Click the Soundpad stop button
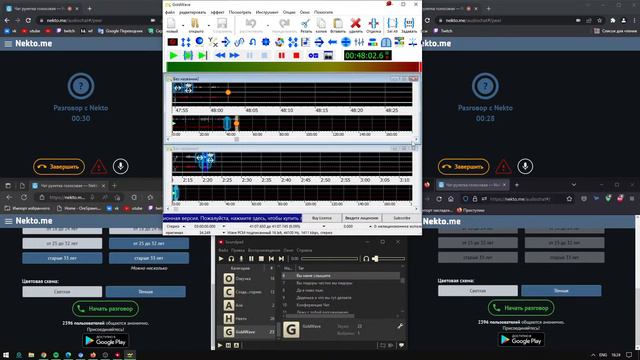This screenshot has width=640, height=360. pyautogui.click(x=261, y=258)
